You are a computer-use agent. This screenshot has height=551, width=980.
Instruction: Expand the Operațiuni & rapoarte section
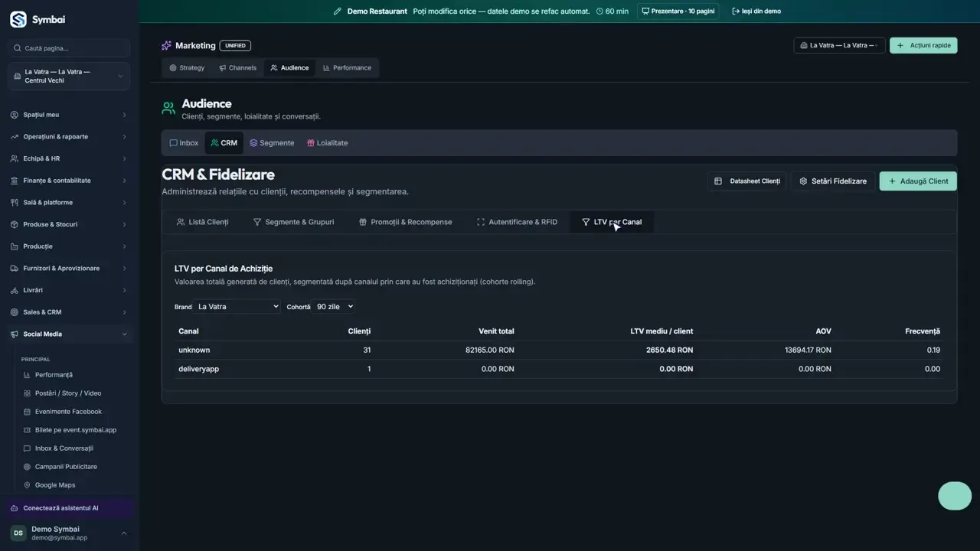pyautogui.click(x=69, y=137)
